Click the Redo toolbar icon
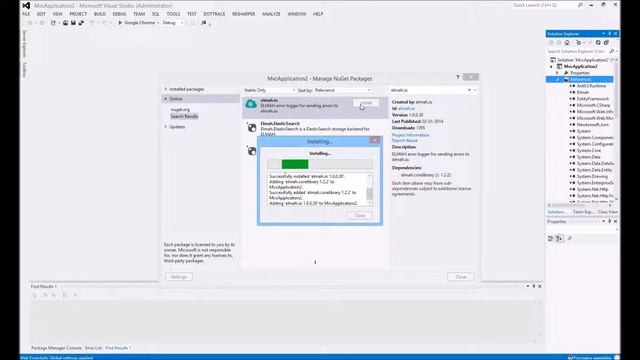Viewport: 640px width, 360px height. [x=104, y=23]
